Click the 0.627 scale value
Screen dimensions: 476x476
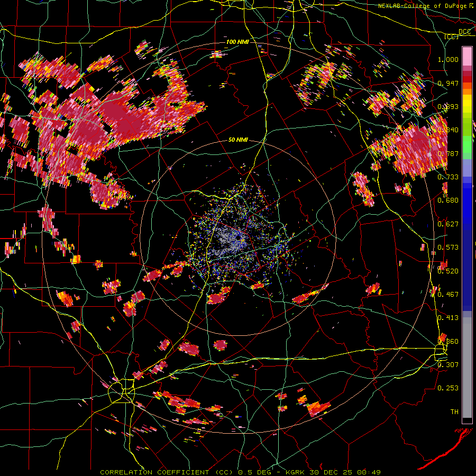pyautogui.click(x=448, y=224)
